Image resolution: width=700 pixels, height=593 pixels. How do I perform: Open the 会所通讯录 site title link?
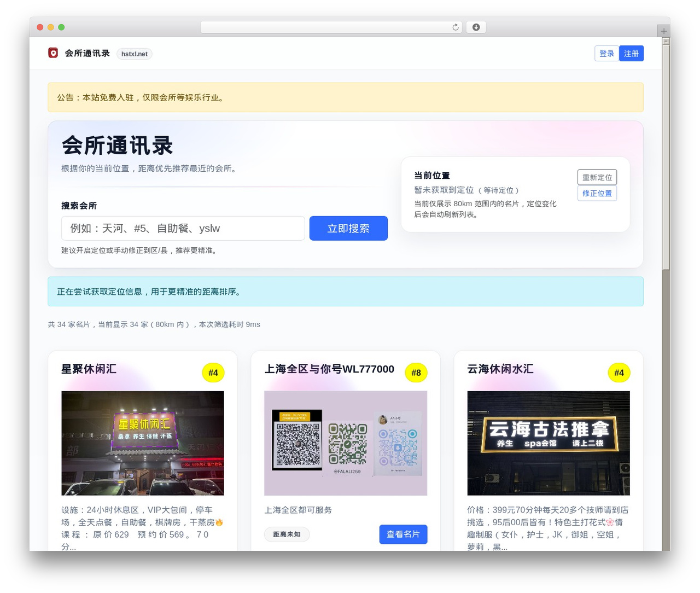point(87,53)
